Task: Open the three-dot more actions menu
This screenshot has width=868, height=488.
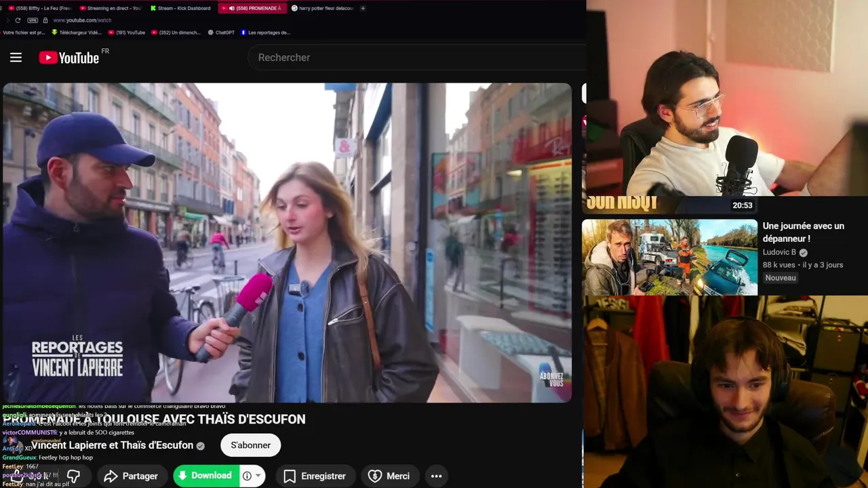Action: (x=436, y=476)
